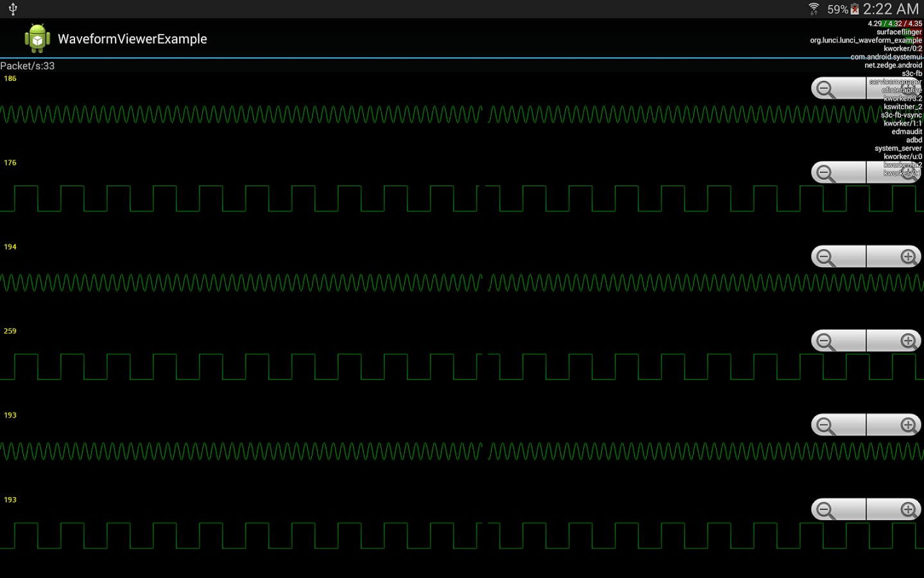This screenshot has width=924, height=578.
Task: Tap the 4.29 / 4.32 / 4.35 load readout
Action: [x=895, y=23]
